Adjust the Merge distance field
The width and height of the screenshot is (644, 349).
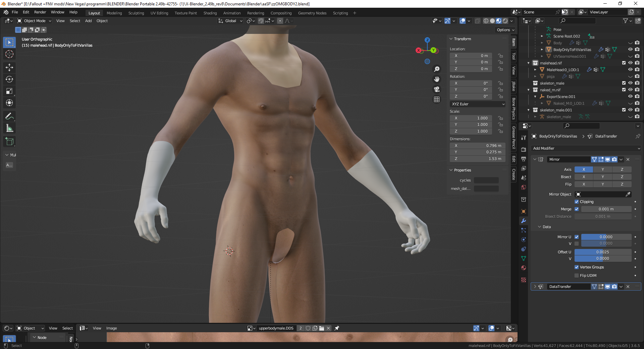[x=606, y=209]
